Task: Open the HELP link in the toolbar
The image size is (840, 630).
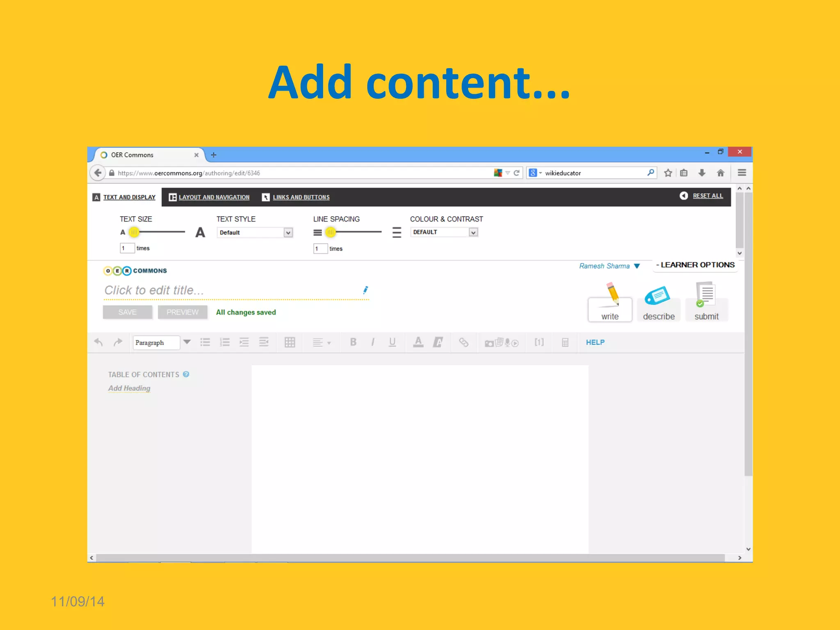Action: tap(595, 342)
